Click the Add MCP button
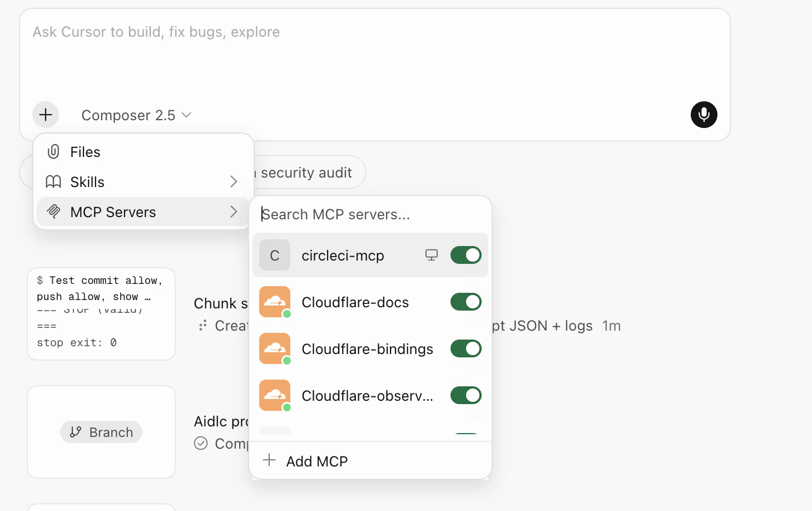812x511 pixels. (370, 461)
